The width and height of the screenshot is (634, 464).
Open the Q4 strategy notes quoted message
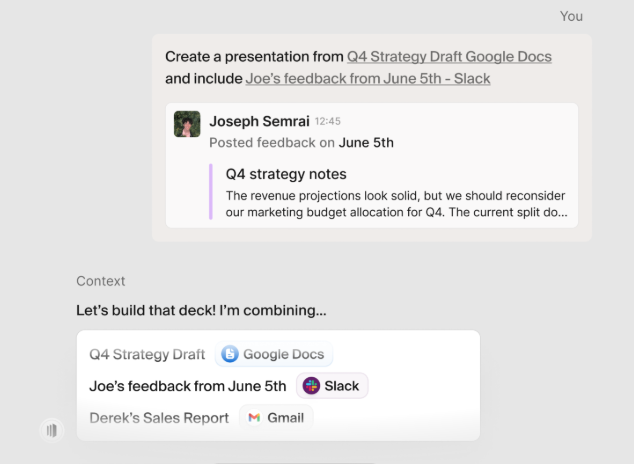coord(286,174)
